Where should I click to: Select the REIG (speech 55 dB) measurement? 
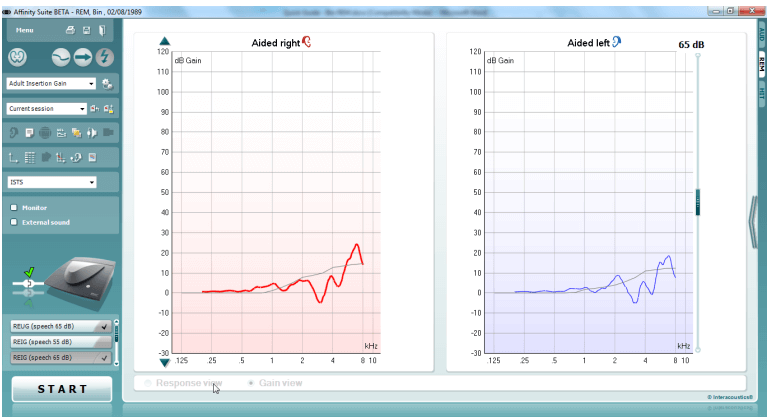[60, 342]
